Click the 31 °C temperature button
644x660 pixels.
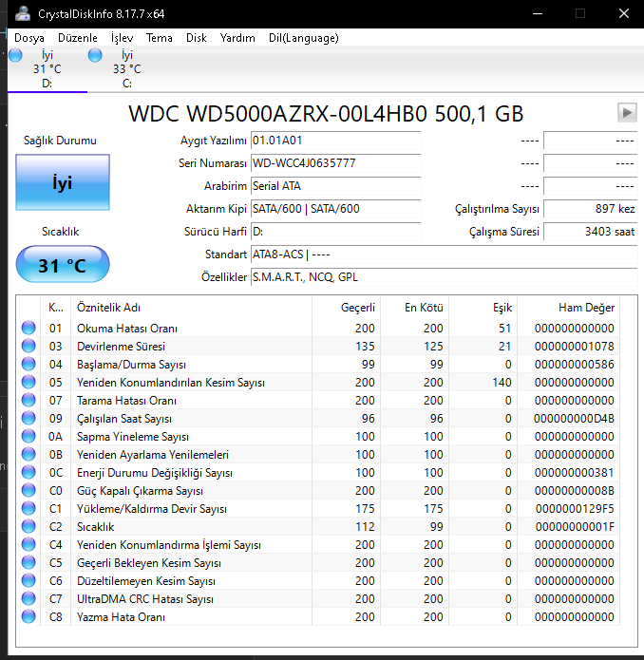pos(63,264)
